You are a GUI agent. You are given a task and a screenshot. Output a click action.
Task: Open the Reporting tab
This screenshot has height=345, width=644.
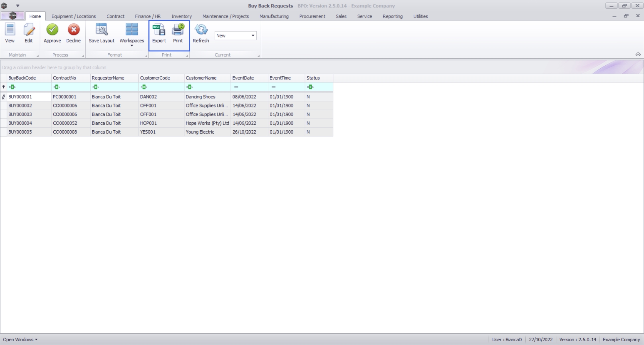(x=392, y=16)
